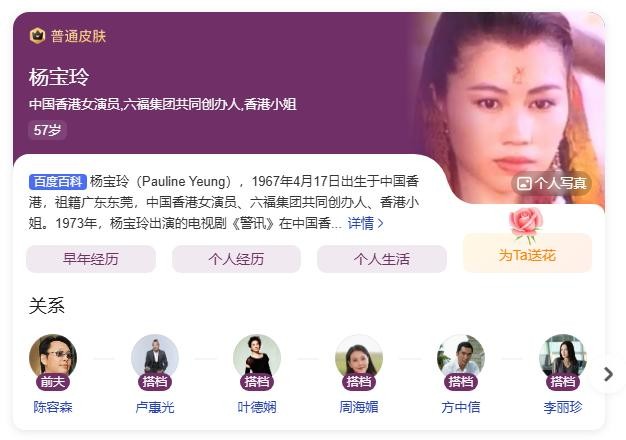Click the rose flower icon
The height and width of the screenshot is (440, 626).
click(x=526, y=224)
